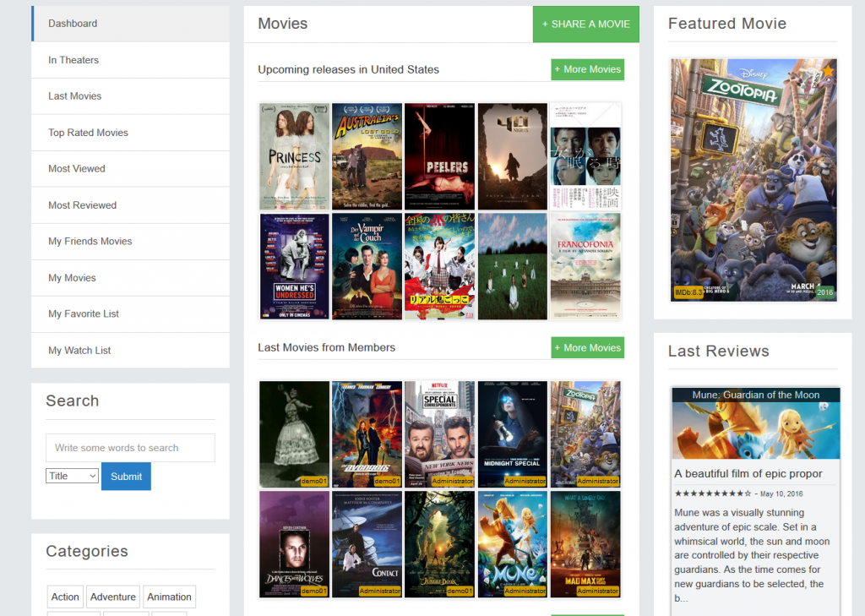Open the Contact movie poster

coord(367,544)
